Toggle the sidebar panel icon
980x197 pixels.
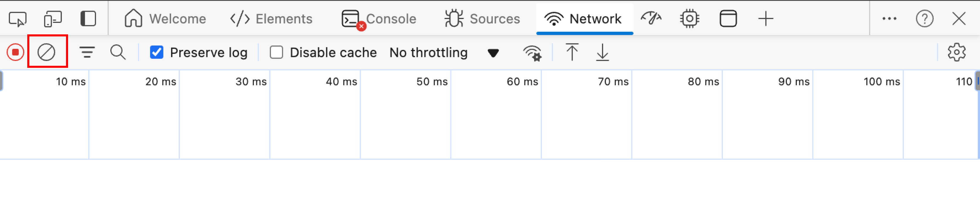[88, 18]
